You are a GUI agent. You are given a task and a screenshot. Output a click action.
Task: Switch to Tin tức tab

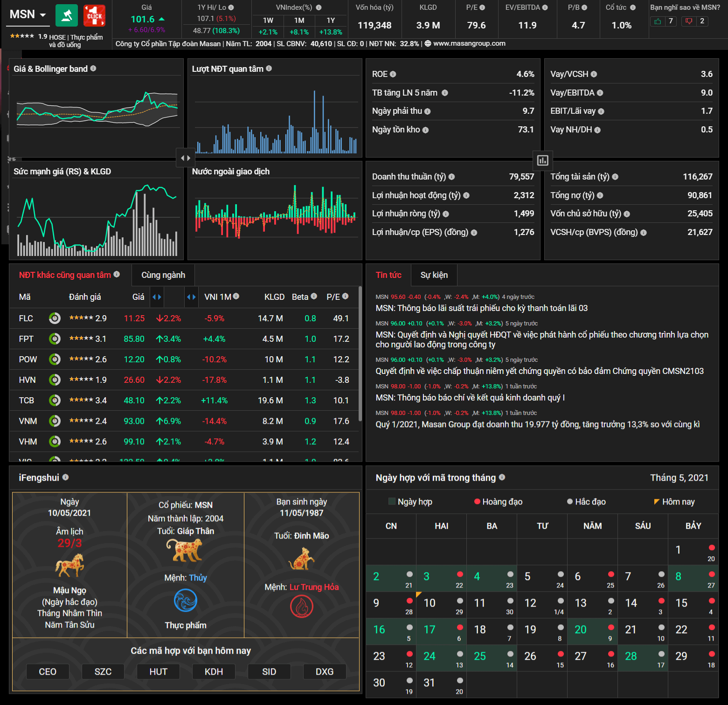[x=388, y=275]
